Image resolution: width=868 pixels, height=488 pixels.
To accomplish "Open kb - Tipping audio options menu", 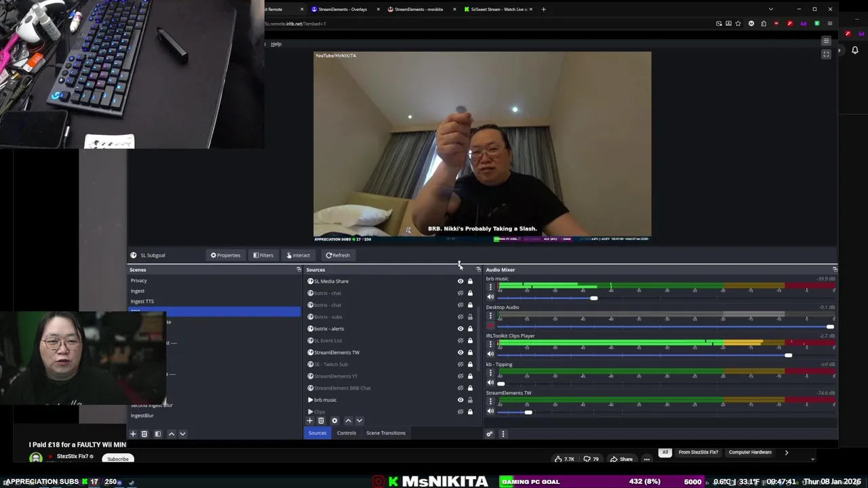I will [x=490, y=373].
